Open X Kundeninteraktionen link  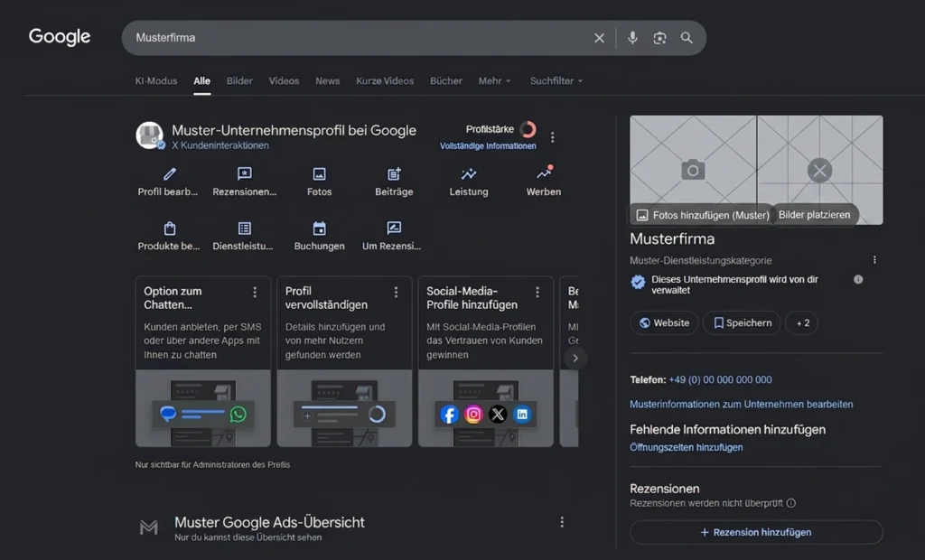tap(220, 145)
